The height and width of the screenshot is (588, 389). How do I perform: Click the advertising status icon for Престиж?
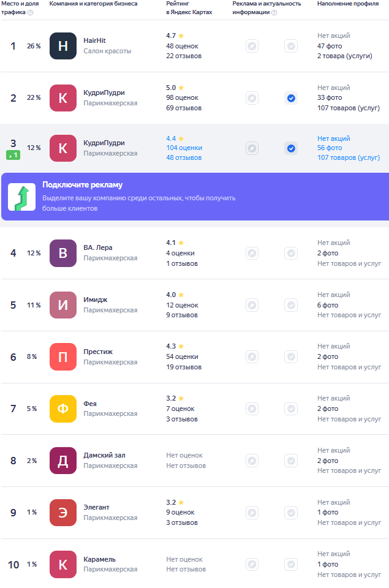tap(252, 356)
